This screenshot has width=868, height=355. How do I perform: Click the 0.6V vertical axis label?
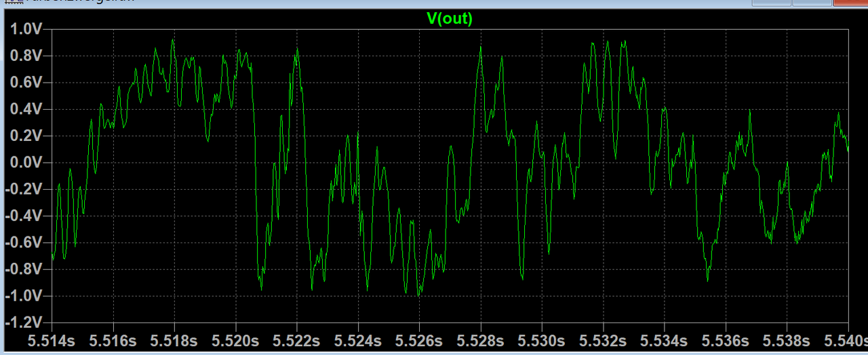[x=26, y=83]
